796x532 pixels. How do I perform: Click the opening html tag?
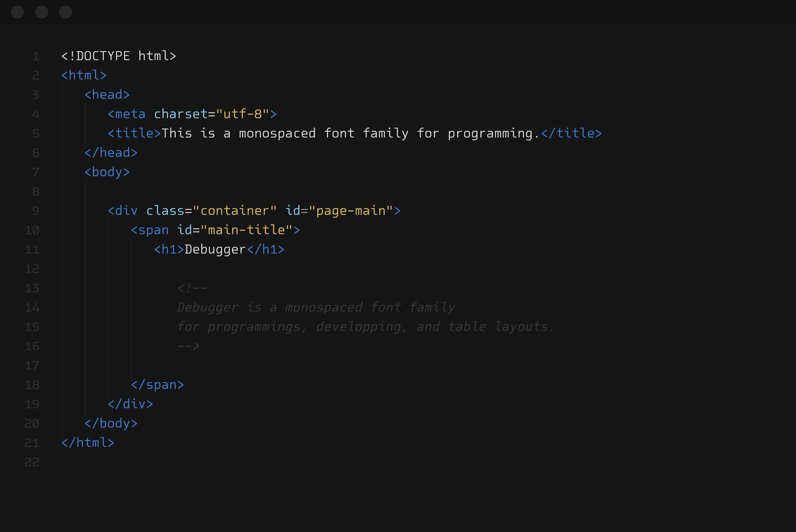[84, 75]
